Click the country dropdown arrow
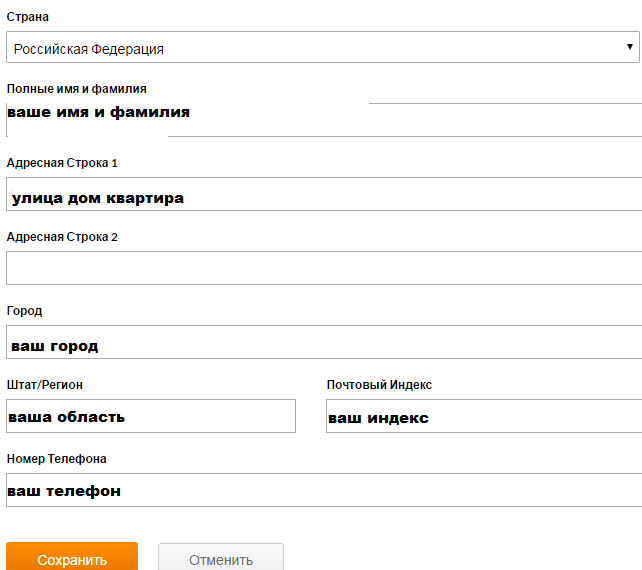 [x=630, y=47]
